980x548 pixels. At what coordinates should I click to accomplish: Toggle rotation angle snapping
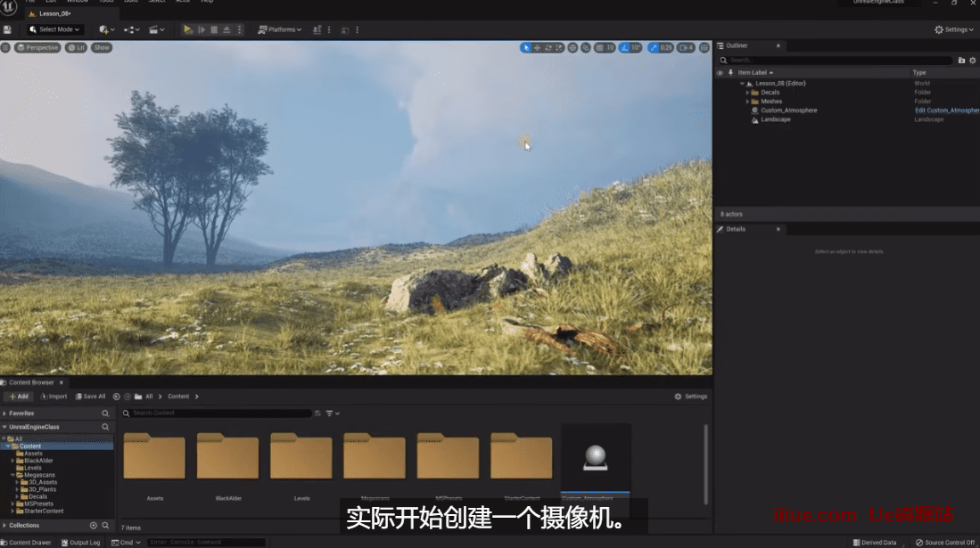tap(624, 48)
